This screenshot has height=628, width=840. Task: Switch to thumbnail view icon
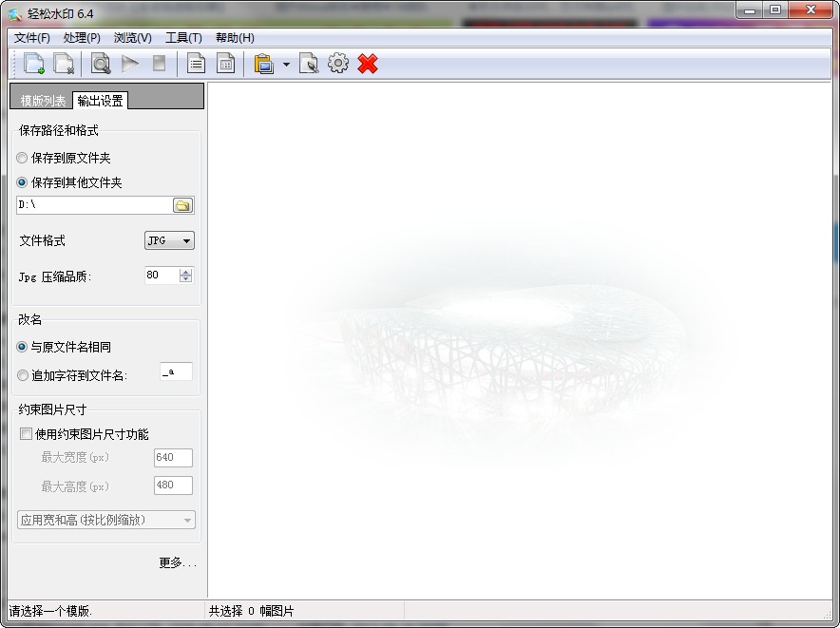(x=226, y=64)
